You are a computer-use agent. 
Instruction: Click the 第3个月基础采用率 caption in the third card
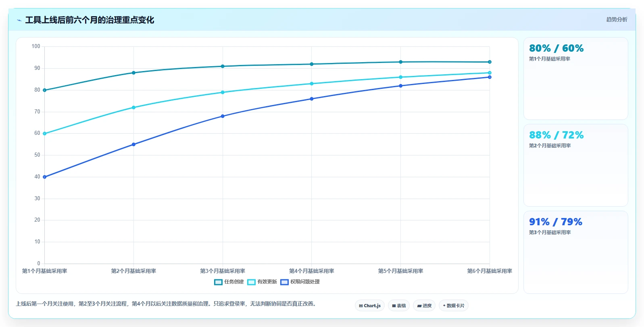(x=550, y=233)
